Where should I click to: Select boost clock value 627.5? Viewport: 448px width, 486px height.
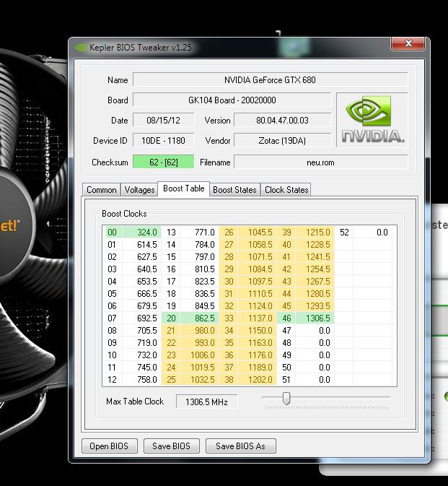click(142, 256)
